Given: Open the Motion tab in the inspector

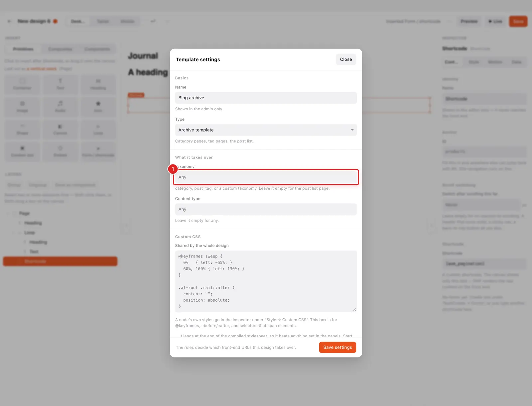Looking at the screenshot, I should pyautogui.click(x=495, y=62).
